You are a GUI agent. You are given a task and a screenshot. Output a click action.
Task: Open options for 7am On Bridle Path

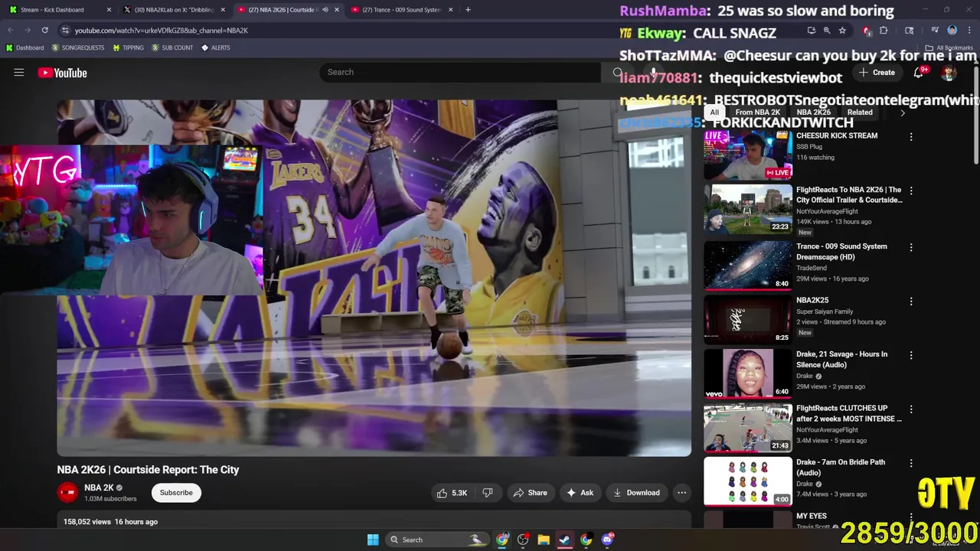coord(911,463)
